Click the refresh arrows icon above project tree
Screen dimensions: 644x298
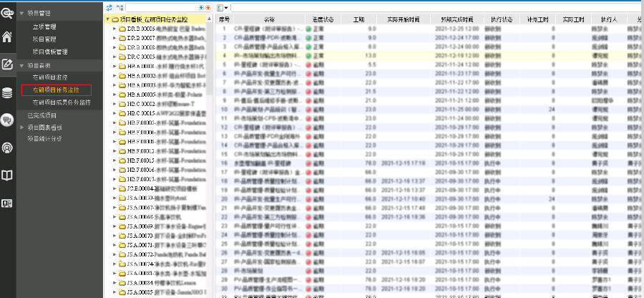coord(109,6)
